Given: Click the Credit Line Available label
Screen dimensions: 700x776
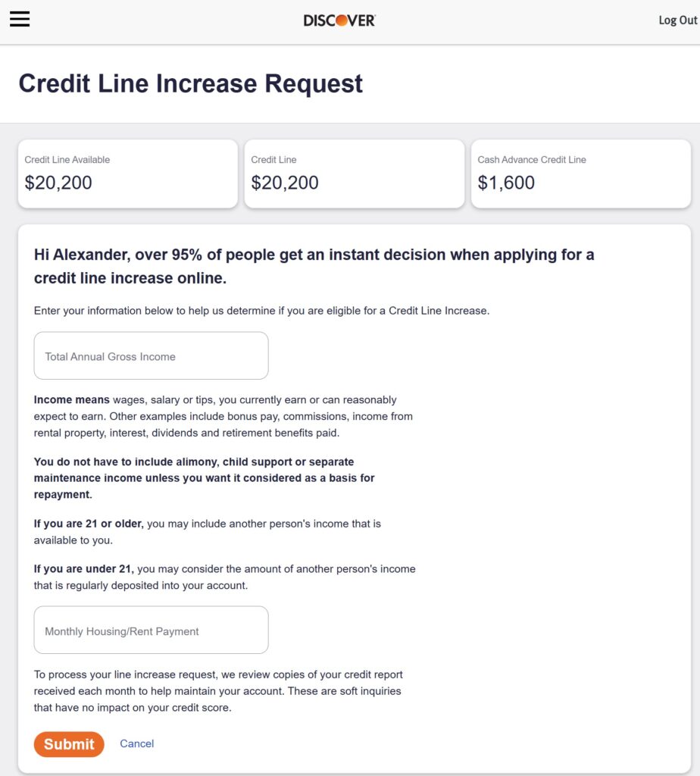Looking at the screenshot, I should (67, 160).
